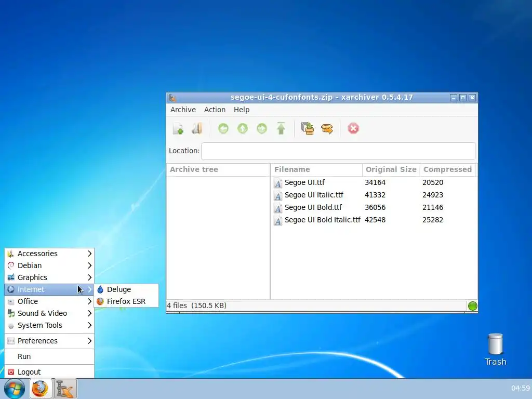The height and width of the screenshot is (399, 532).
Task: Click the Graphics menu icon
Action: (11, 277)
